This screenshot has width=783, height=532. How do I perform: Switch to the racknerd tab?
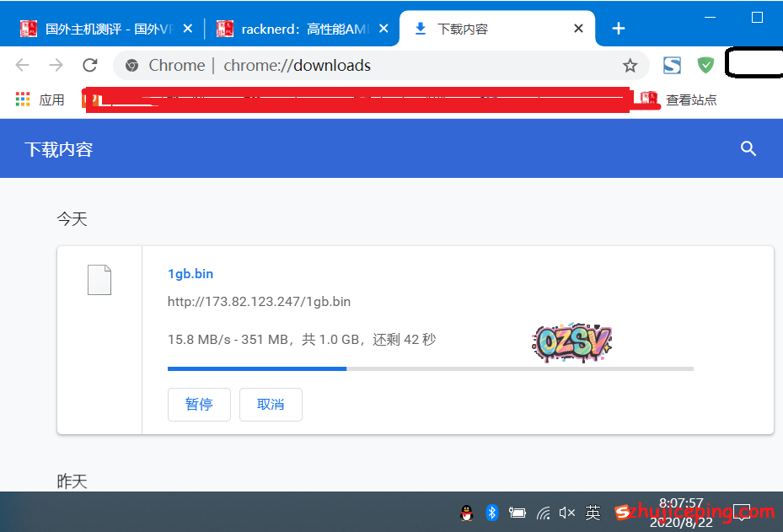click(x=299, y=29)
